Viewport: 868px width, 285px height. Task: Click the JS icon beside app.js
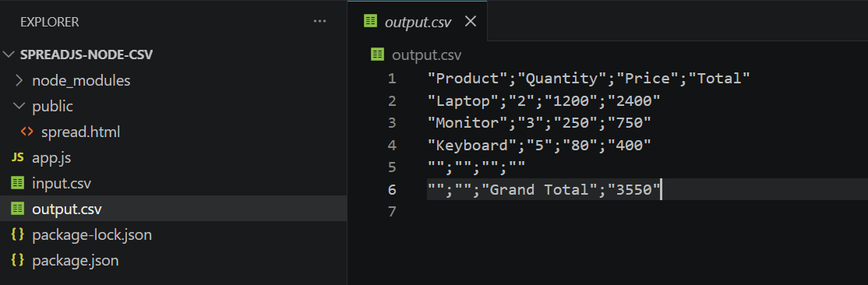[x=18, y=158]
